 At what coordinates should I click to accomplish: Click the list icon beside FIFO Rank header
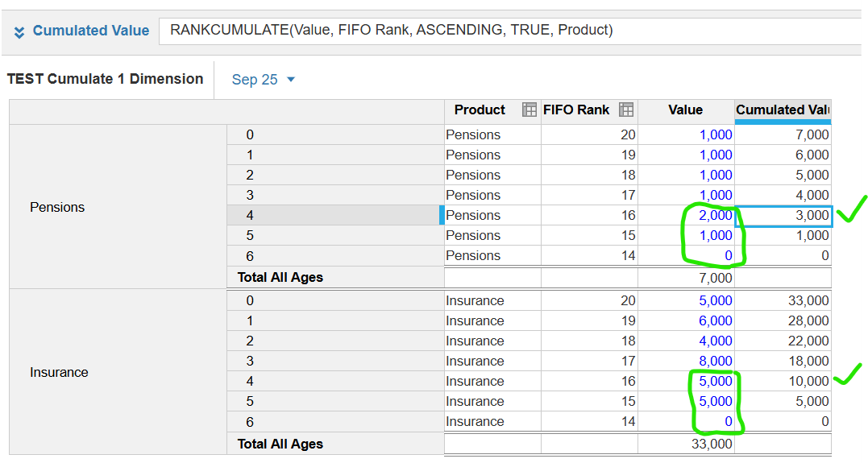(x=626, y=110)
